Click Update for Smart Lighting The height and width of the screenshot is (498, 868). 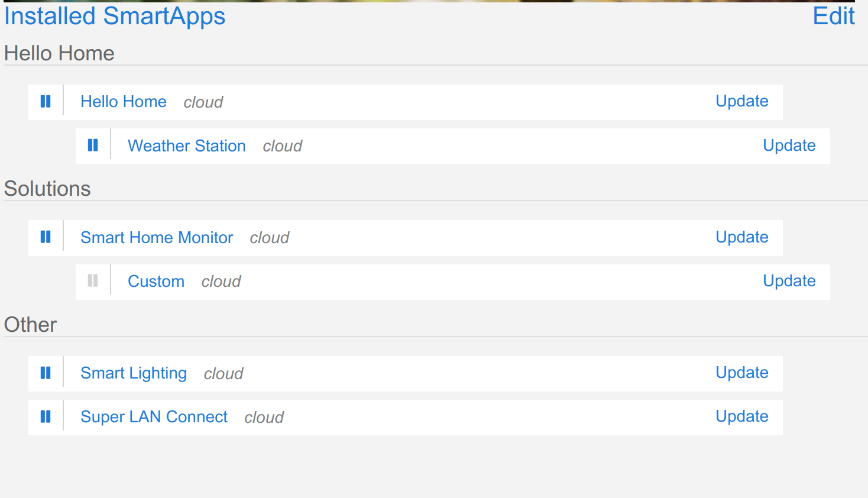742,373
